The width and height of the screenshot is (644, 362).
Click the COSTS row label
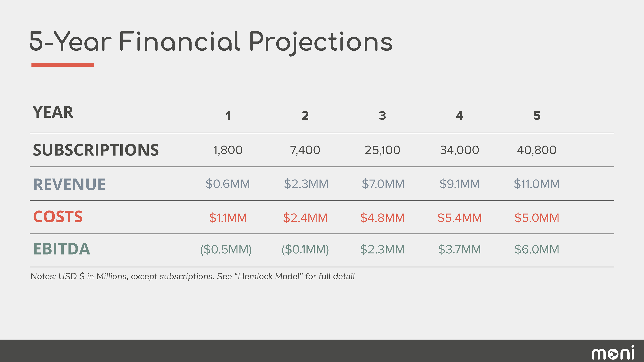[58, 217]
